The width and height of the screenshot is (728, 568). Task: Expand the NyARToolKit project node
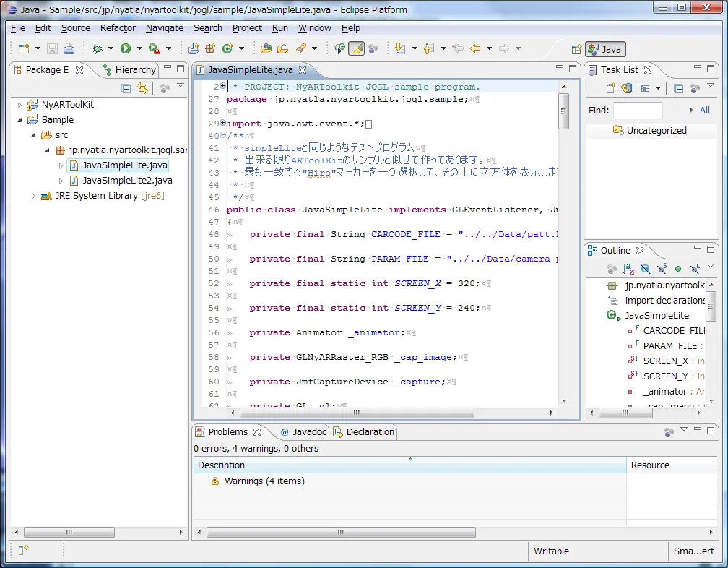[x=19, y=105]
